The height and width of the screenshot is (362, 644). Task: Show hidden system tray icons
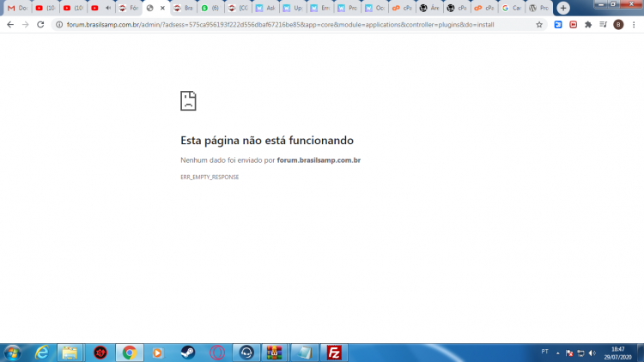point(558,353)
